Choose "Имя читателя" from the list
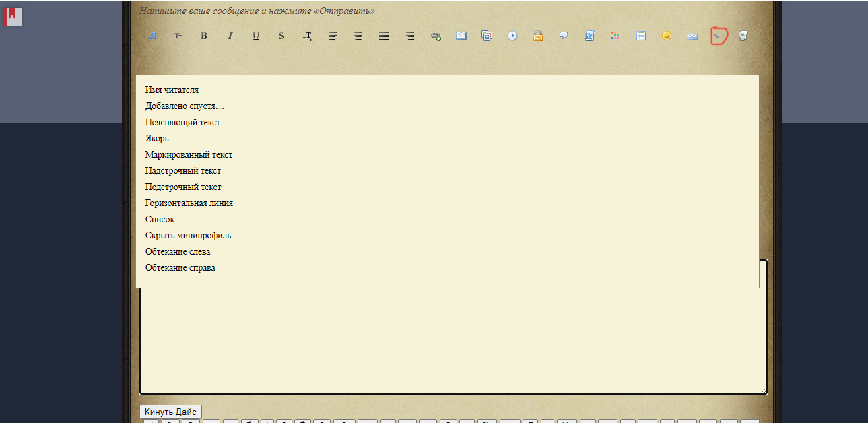Screen dimensions: 868x423 click(172, 90)
